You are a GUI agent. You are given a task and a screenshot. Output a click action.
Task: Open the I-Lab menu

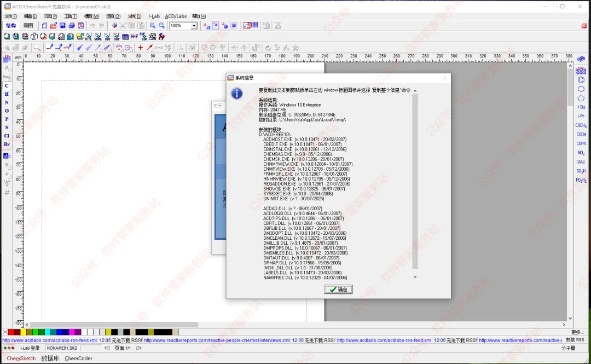(x=154, y=16)
